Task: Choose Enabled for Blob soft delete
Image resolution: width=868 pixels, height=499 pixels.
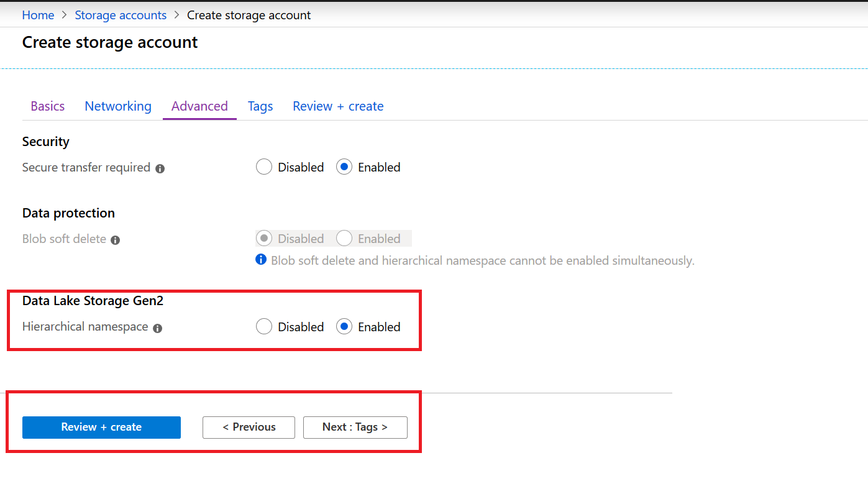Action: click(x=344, y=239)
